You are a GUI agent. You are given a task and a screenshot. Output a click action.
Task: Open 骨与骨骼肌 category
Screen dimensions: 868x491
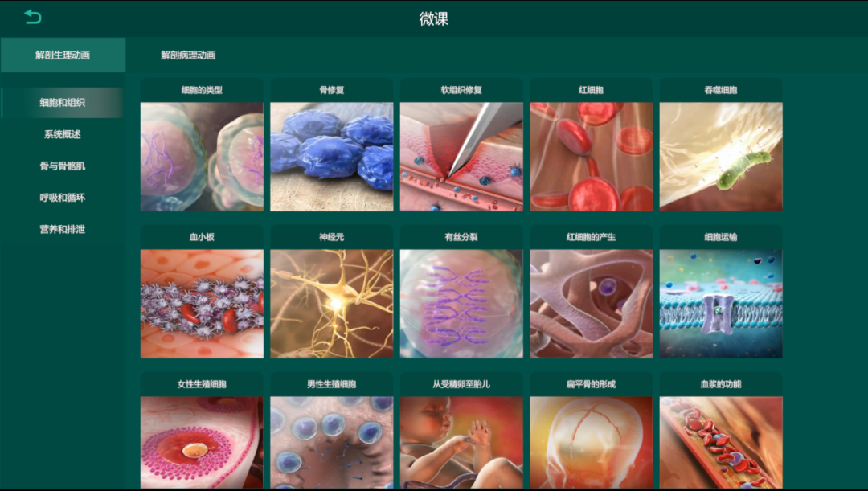click(63, 166)
